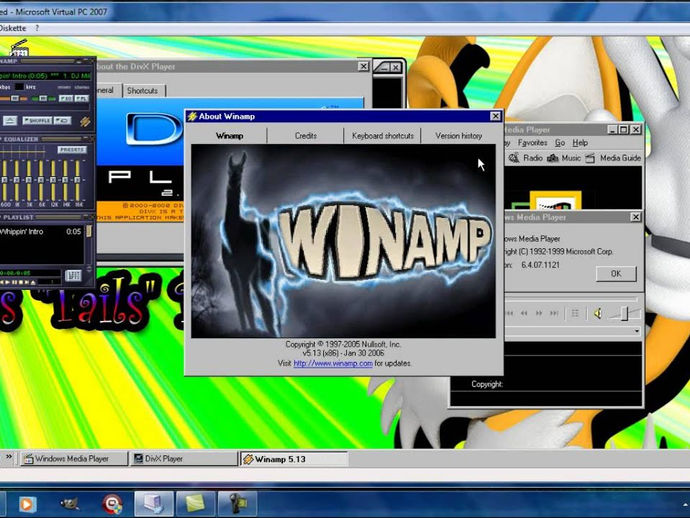Viewport: 690px width, 518px height.
Task: Open the Keyboard shortcuts tab
Action: 382,136
